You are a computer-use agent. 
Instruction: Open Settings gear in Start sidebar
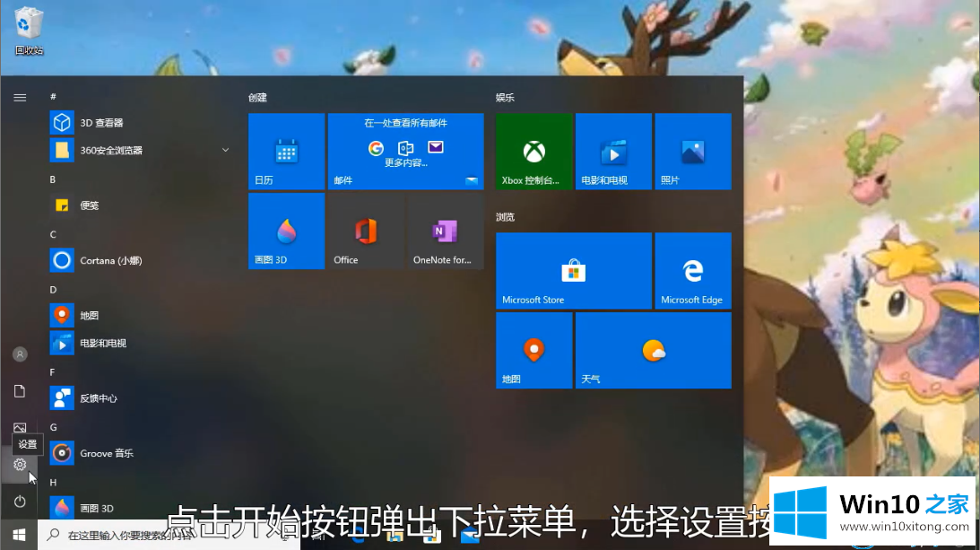coord(20,464)
